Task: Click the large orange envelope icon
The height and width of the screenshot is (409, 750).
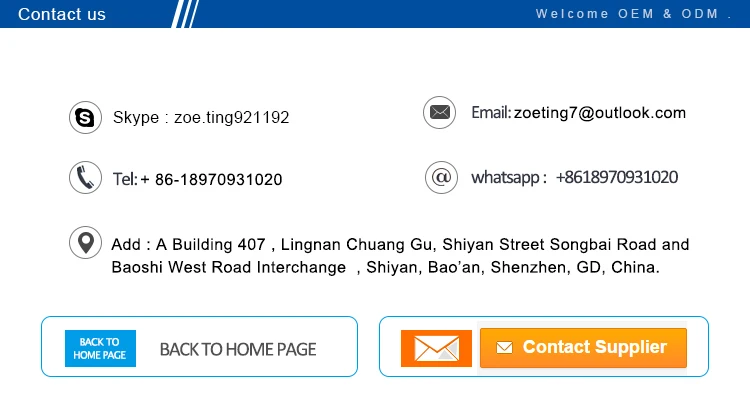Action: pyautogui.click(x=436, y=348)
